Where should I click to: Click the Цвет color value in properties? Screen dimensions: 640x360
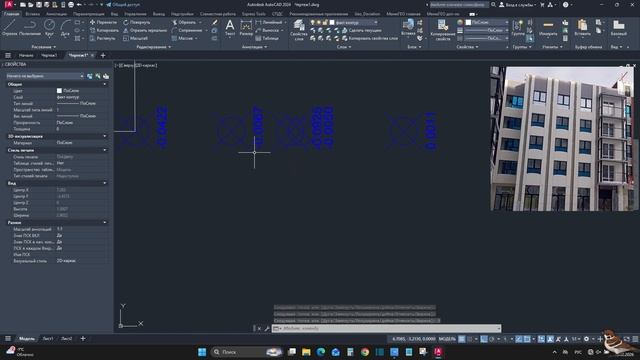(81, 91)
